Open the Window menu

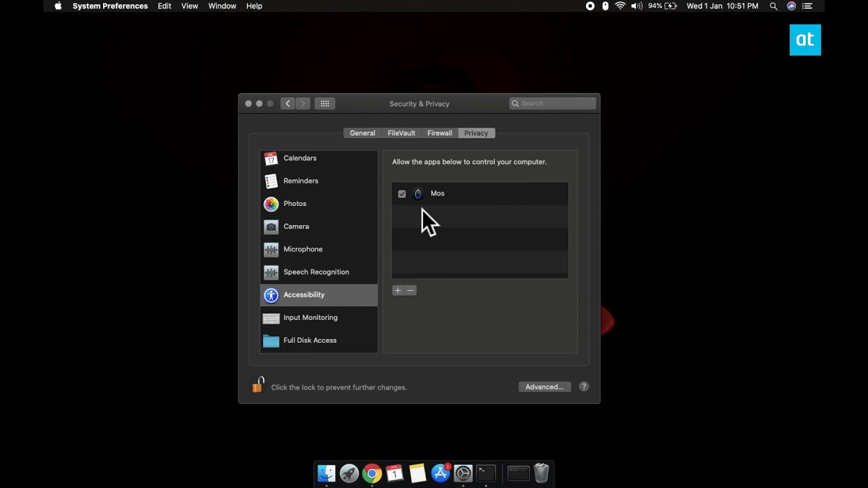coord(222,6)
